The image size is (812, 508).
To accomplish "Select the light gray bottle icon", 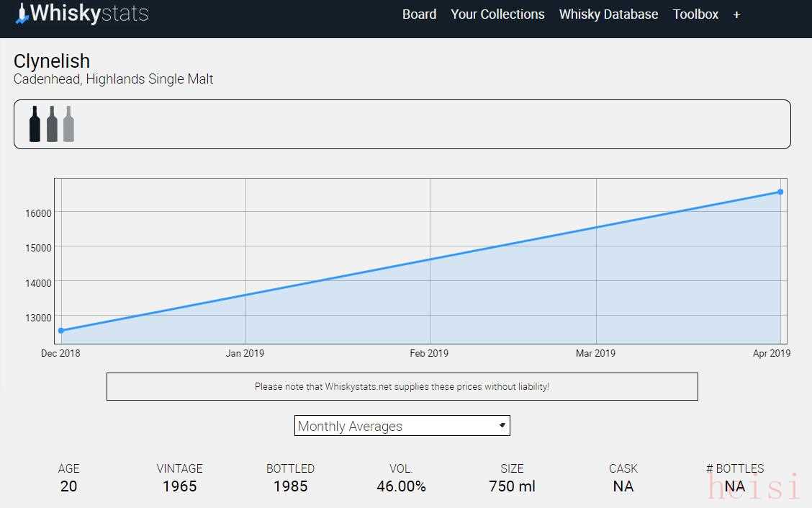I will [x=68, y=124].
